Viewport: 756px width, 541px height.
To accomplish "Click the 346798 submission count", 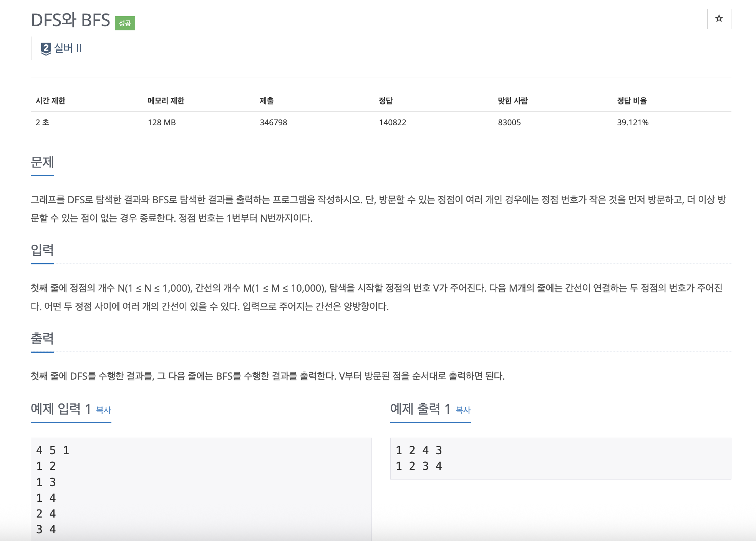I will [x=274, y=123].
